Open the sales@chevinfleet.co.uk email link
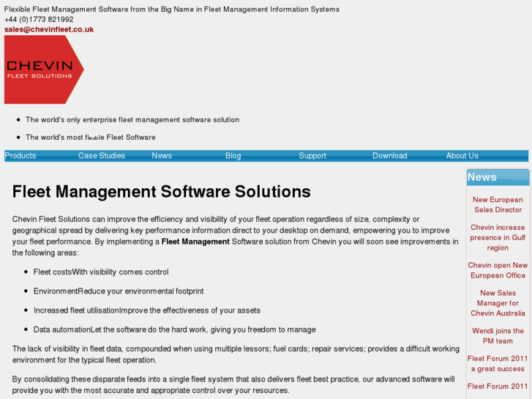The image size is (532, 399). click(x=49, y=29)
